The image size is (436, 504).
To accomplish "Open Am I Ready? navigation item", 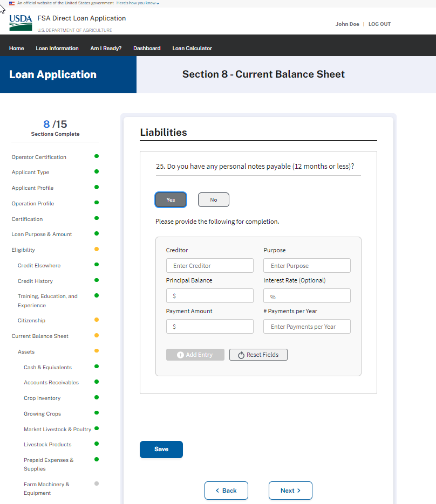I will tap(106, 49).
